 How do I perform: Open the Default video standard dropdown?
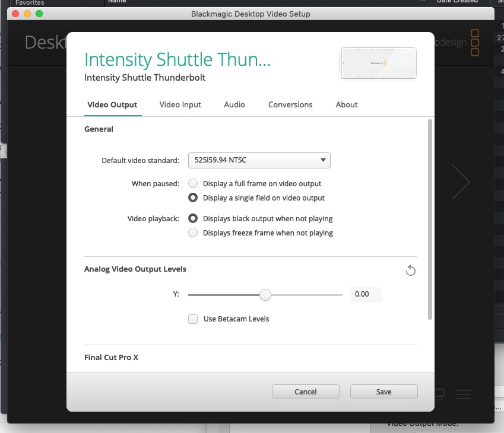click(259, 160)
